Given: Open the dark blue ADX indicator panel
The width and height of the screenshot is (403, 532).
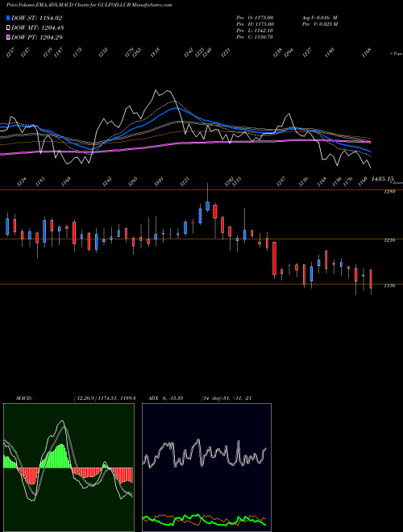Looking at the screenshot, I should (x=206, y=468).
